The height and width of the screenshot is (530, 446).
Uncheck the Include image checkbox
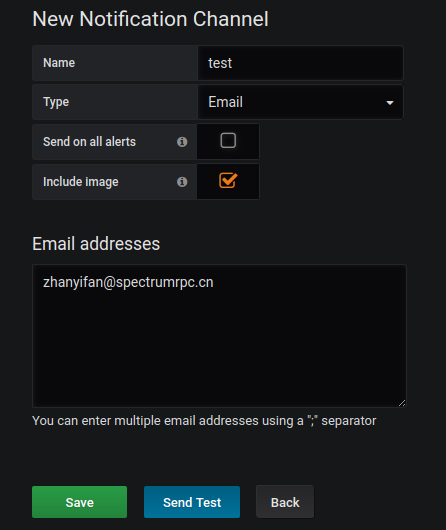(x=228, y=180)
